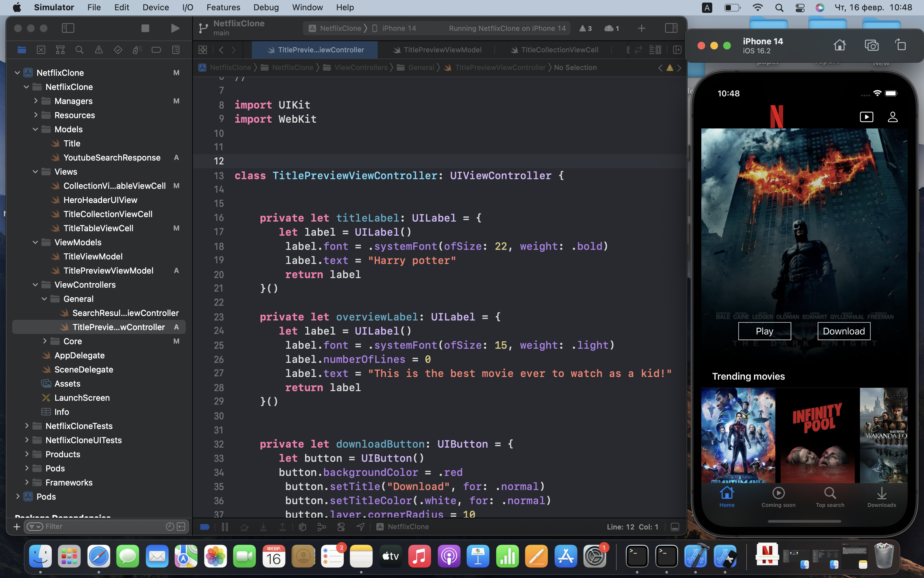Click the Library plus button in toolbar

point(641,28)
